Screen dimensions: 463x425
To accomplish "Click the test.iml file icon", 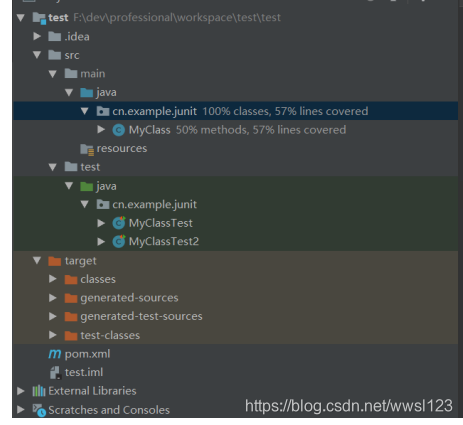I will (x=55, y=373).
